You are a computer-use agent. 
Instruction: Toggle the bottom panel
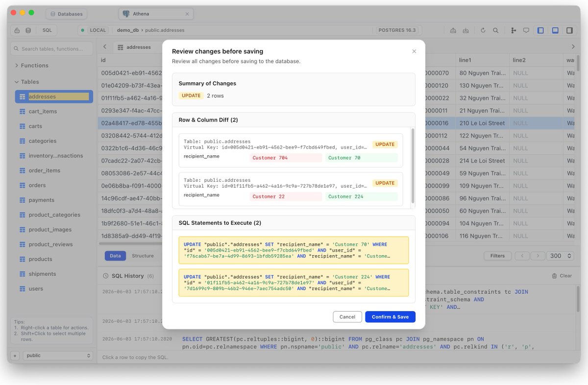click(x=555, y=30)
